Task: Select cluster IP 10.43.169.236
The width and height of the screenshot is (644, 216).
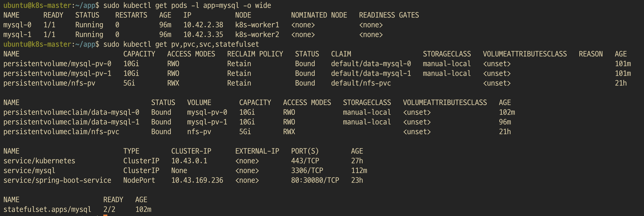Action: (x=197, y=180)
